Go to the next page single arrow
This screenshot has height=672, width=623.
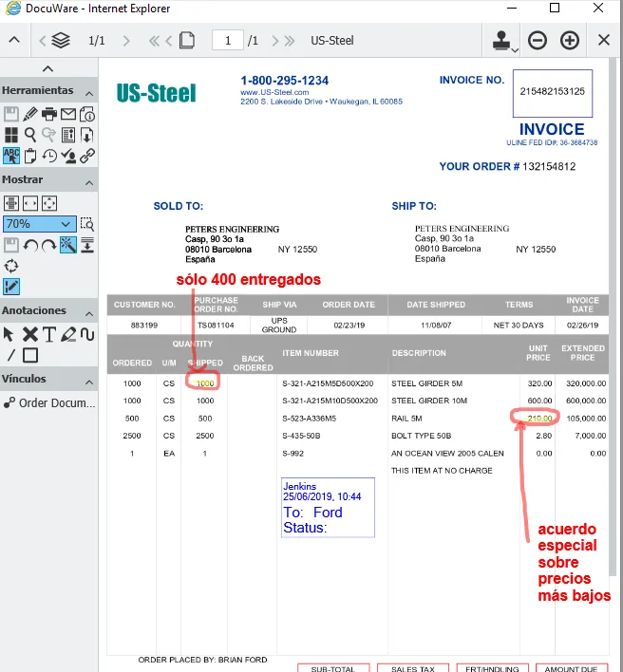pyautogui.click(x=274, y=41)
